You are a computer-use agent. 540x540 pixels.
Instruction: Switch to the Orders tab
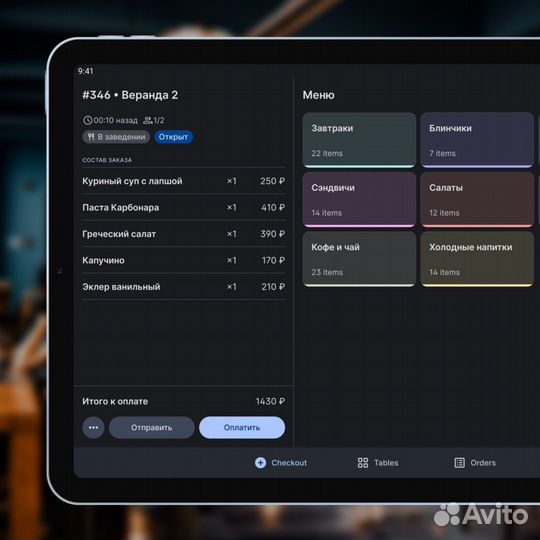point(475,463)
